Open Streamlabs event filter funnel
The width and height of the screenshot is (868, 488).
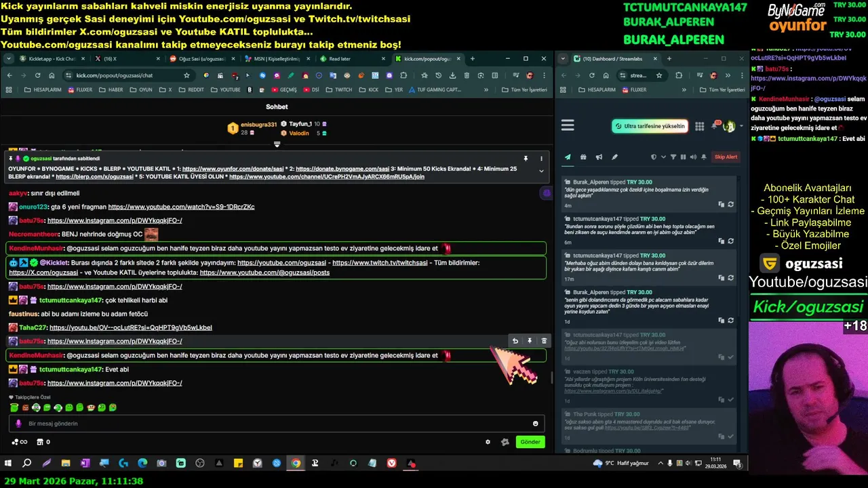pyautogui.click(x=673, y=157)
